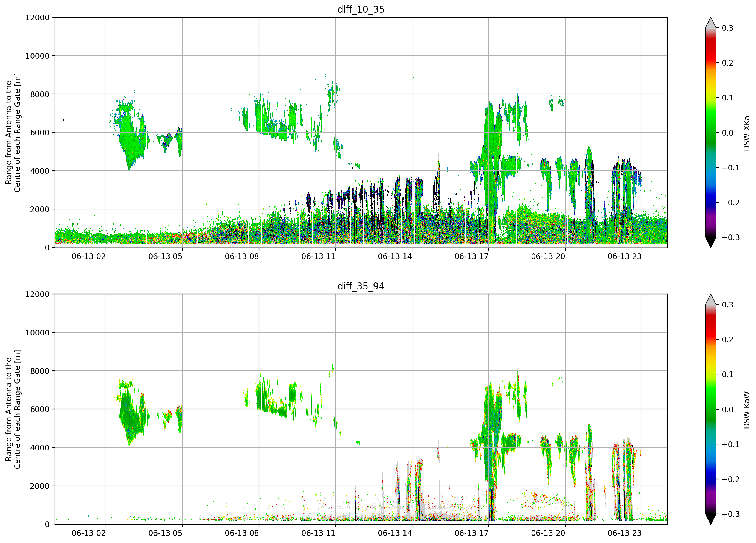Click the 8000 y-tick in diff_35_94 plot
Screen dimensions: 756x543
pos(40,371)
